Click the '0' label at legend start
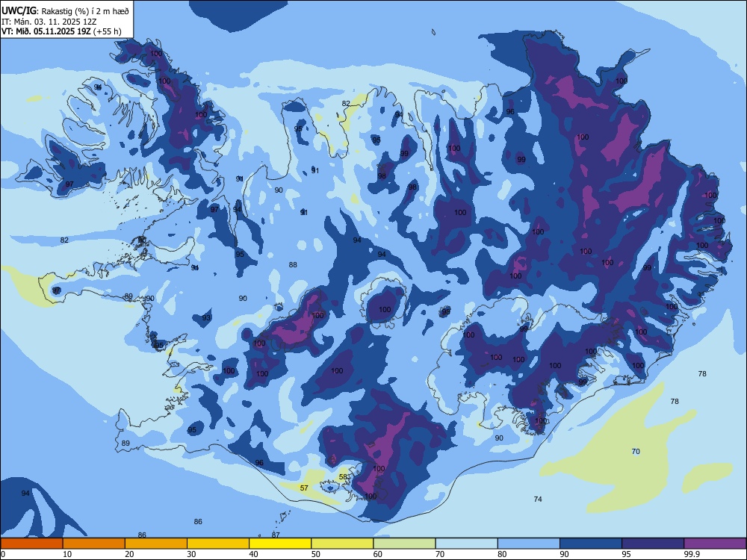747x560 pixels. tap(3, 554)
